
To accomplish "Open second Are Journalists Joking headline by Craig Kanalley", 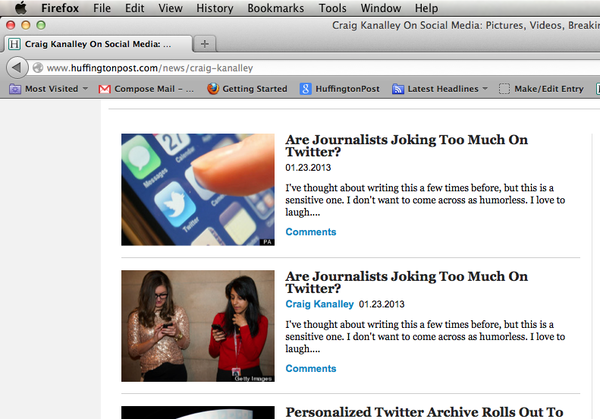I will 406,282.
